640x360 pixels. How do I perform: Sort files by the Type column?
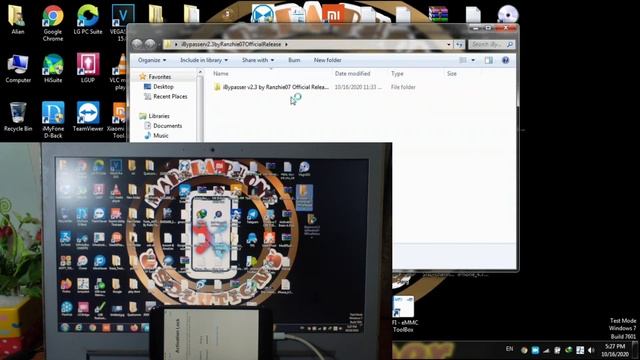[x=397, y=74]
